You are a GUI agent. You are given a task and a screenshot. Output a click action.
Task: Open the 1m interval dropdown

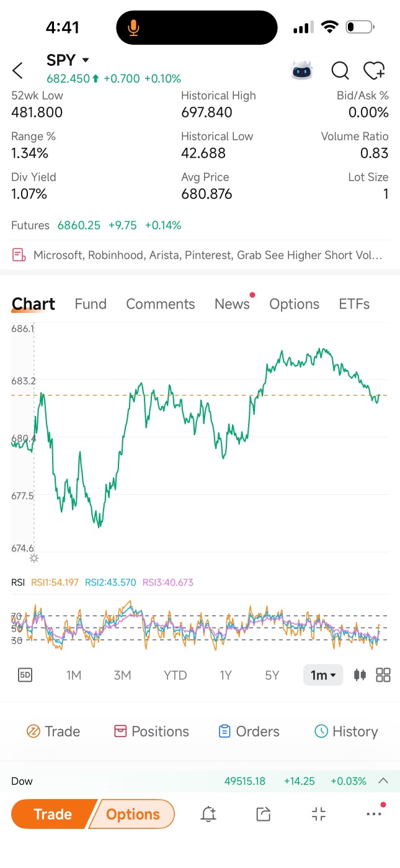(x=323, y=675)
